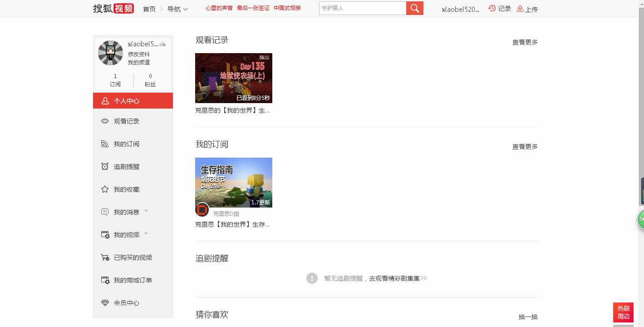
Task: Expand the 我的消息 submenu arrow
Action: [x=146, y=211]
